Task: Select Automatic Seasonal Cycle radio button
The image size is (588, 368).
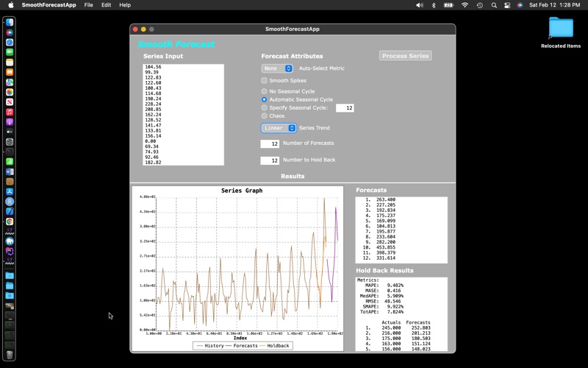Action: click(264, 99)
